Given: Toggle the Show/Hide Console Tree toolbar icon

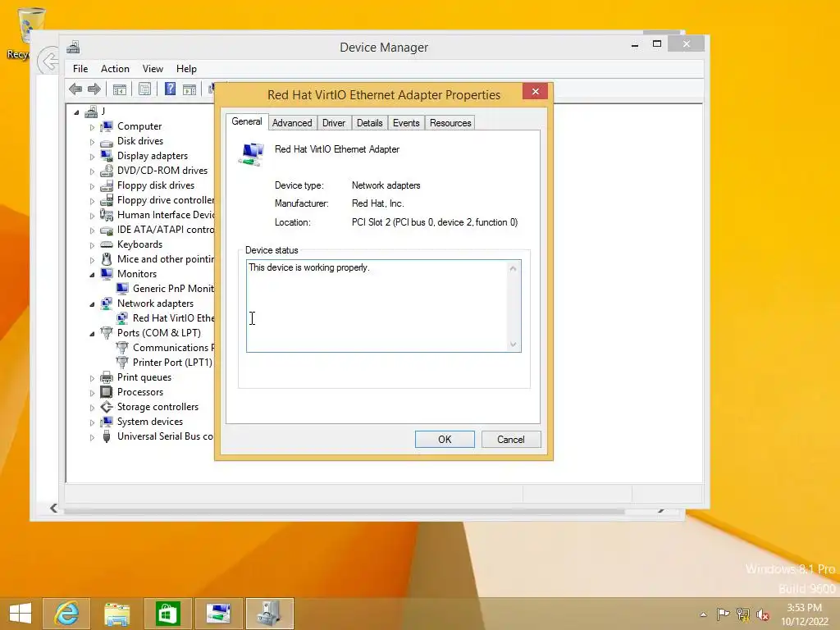Looking at the screenshot, I should point(120,89).
